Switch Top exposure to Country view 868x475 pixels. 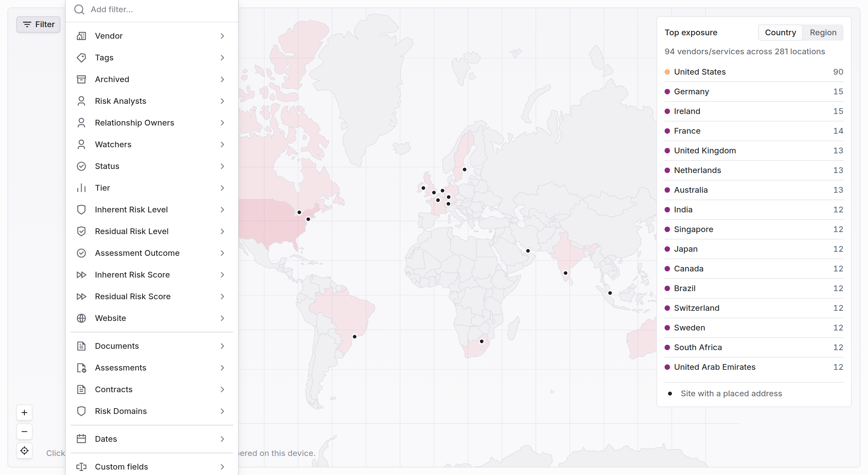781,33
